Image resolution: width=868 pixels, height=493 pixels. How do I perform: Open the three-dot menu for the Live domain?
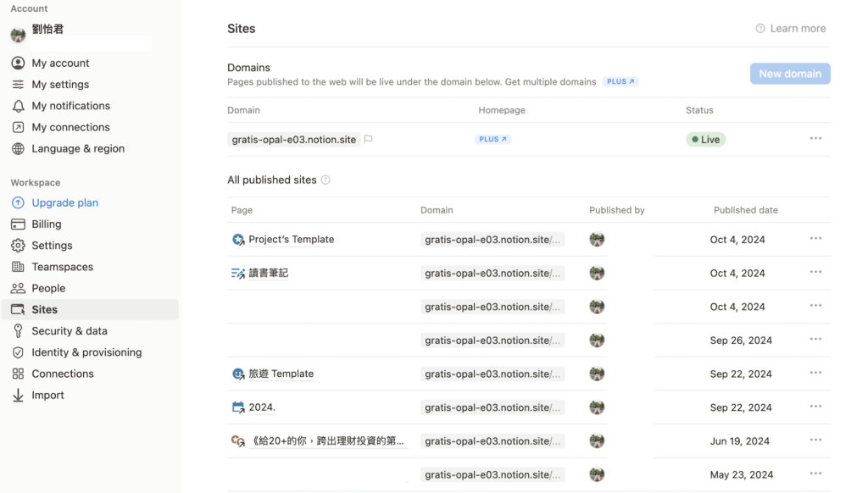pos(815,139)
